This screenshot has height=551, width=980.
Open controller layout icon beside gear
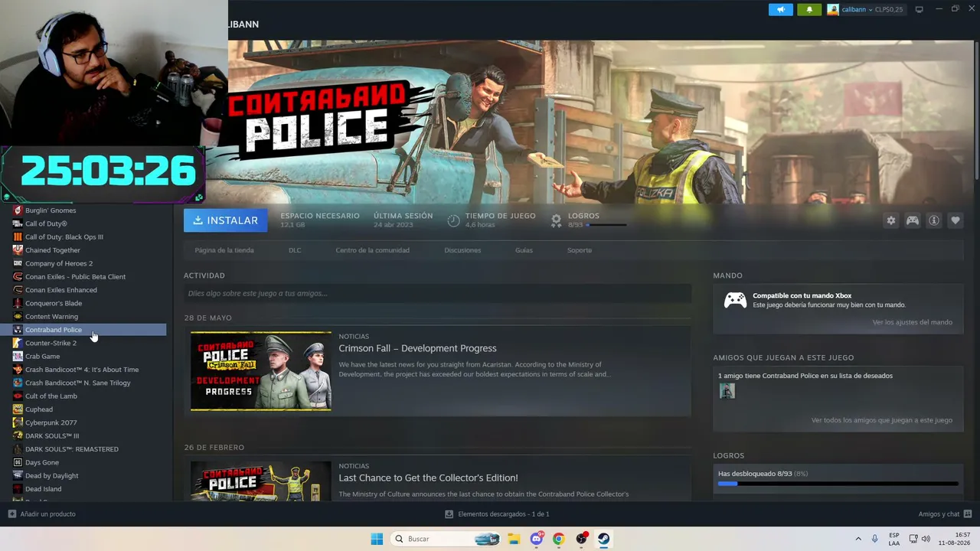(913, 220)
